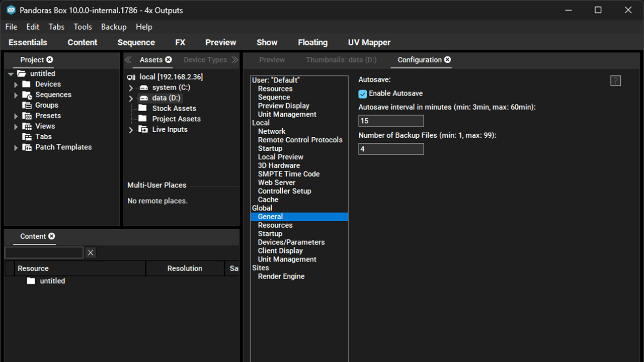Select the Stock Assets folder icon
644x362 pixels.
(x=143, y=109)
